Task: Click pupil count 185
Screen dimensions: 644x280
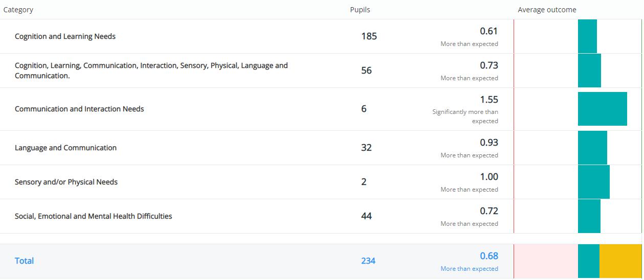Action: click(x=369, y=36)
